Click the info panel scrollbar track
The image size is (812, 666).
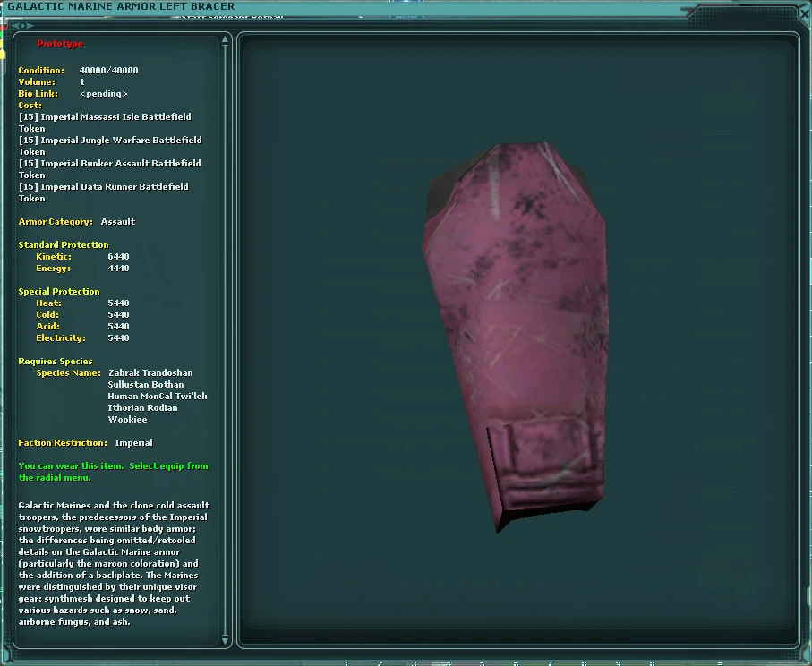(x=225, y=340)
